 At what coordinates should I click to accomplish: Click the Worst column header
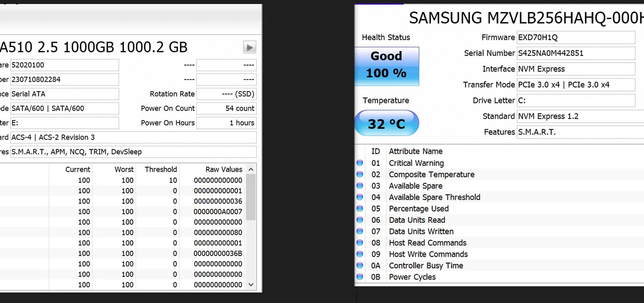(124, 170)
